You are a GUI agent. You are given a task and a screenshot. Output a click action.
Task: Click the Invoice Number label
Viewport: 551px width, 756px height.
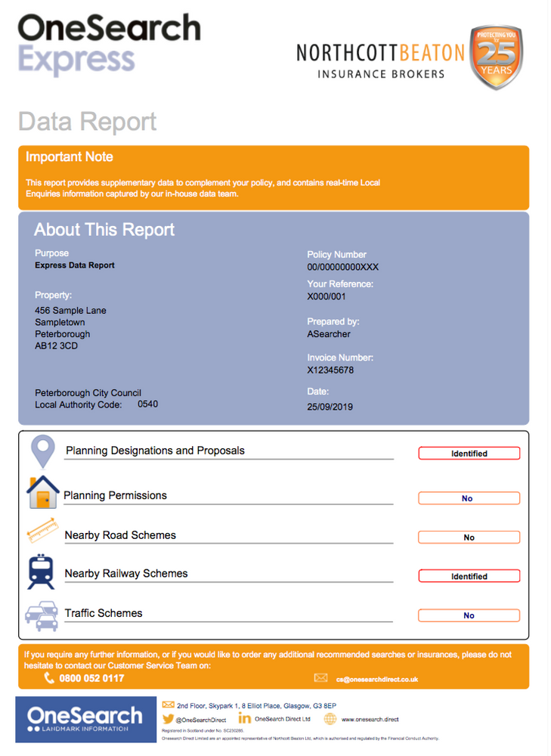click(340, 358)
